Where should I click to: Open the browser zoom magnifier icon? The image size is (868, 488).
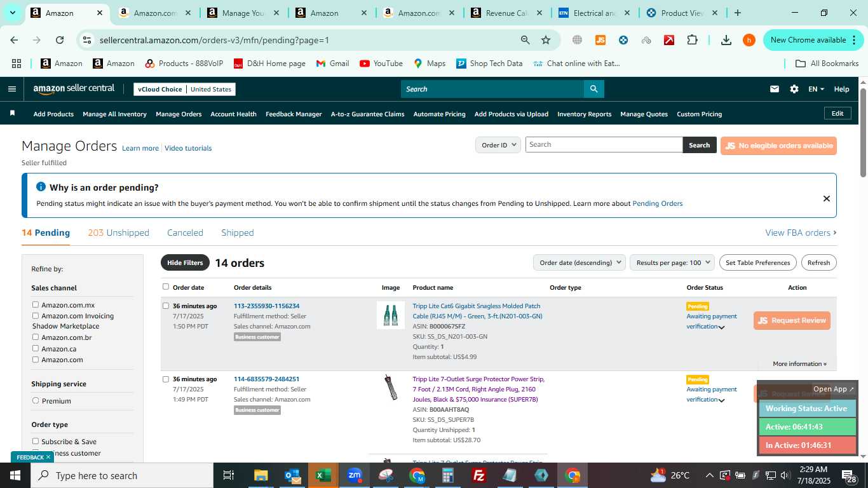click(525, 40)
